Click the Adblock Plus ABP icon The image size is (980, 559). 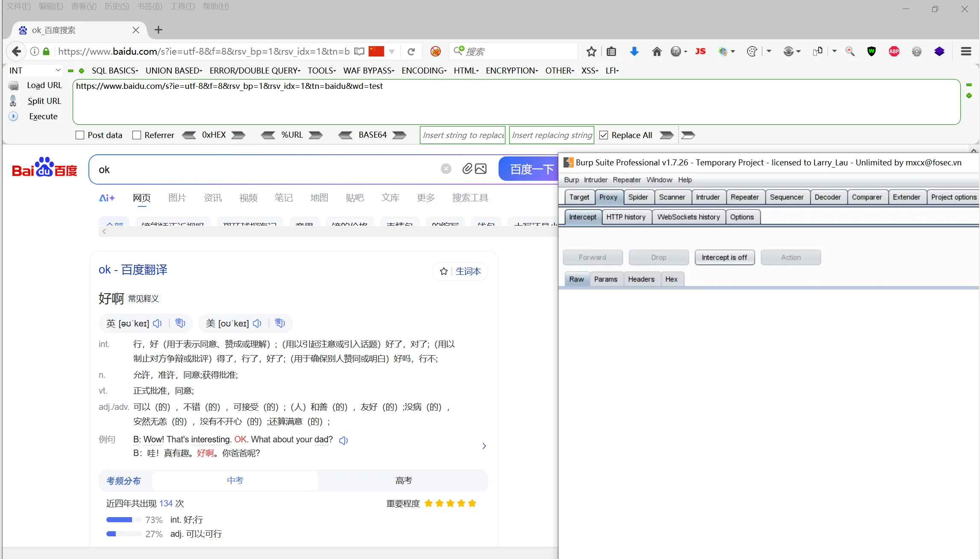tap(894, 51)
